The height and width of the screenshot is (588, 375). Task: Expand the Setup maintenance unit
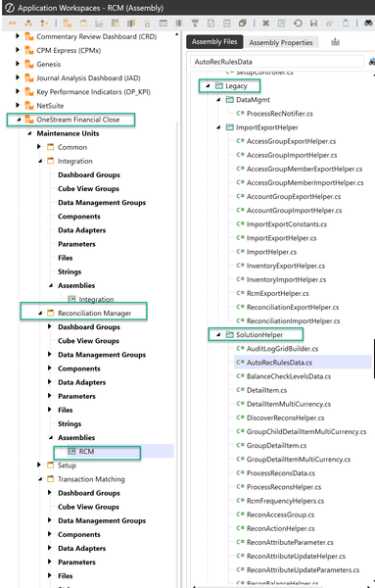click(x=39, y=465)
